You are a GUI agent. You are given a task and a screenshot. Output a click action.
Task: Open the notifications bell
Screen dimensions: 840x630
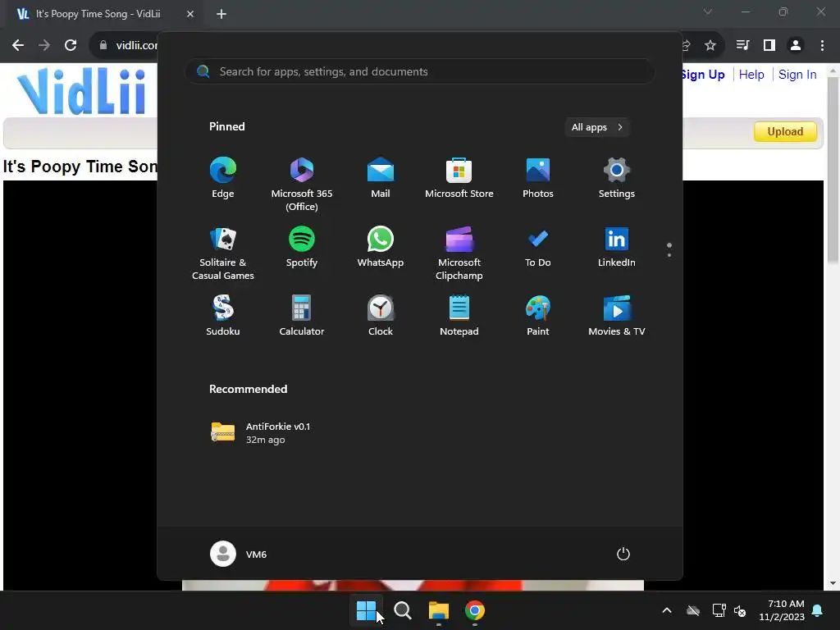818,610
